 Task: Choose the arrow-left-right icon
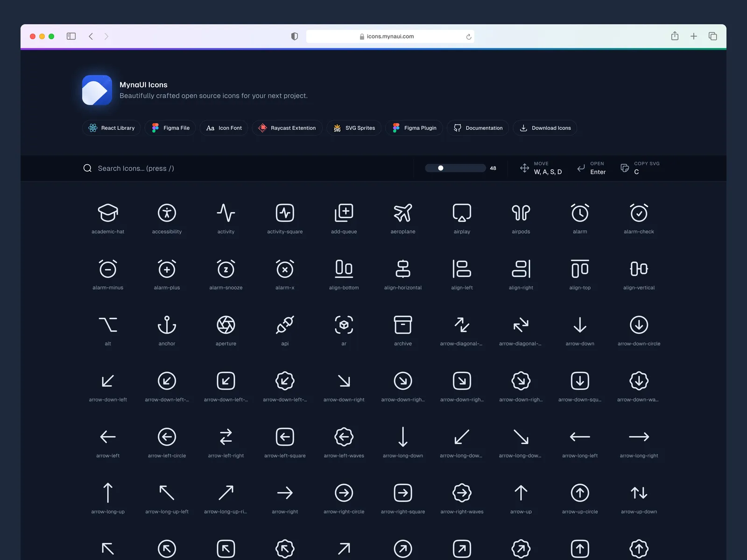click(x=226, y=437)
